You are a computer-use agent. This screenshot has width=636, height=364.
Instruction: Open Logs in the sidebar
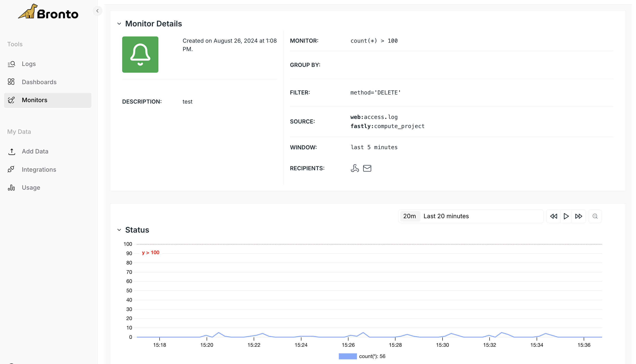pyautogui.click(x=29, y=64)
